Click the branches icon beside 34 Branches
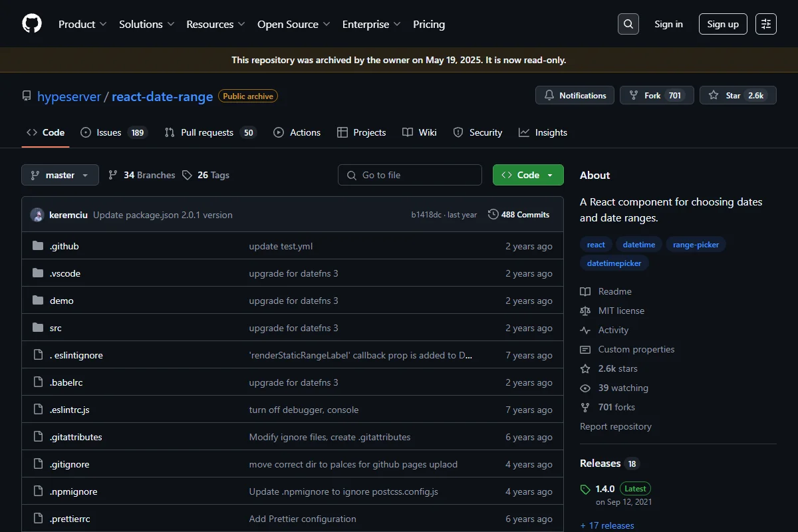The width and height of the screenshot is (798, 532). point(113,175)
